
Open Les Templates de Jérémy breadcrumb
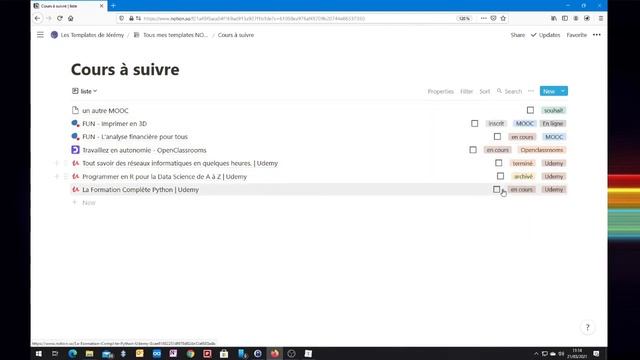tap(87, 35)
